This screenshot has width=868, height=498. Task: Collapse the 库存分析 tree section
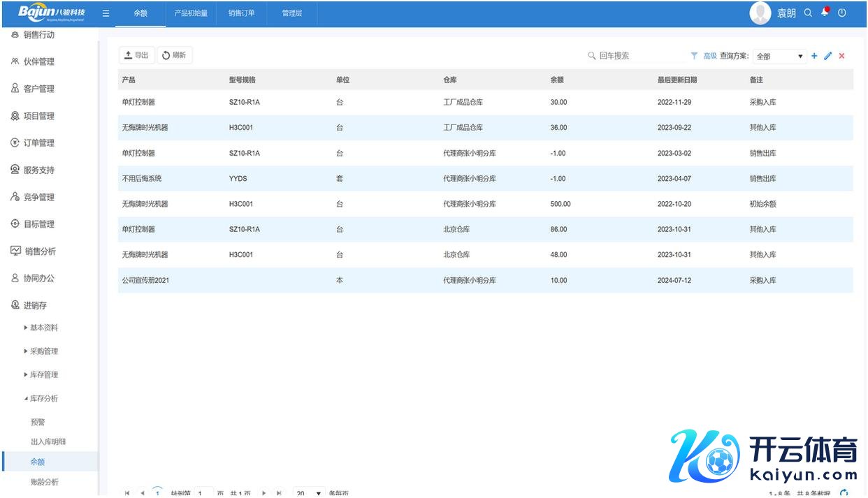pyautogui.click(x=43, y=399)
